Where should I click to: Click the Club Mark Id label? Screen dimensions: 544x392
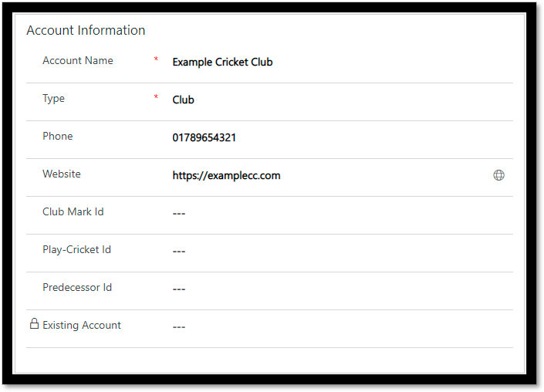click(x=73, y=211)
